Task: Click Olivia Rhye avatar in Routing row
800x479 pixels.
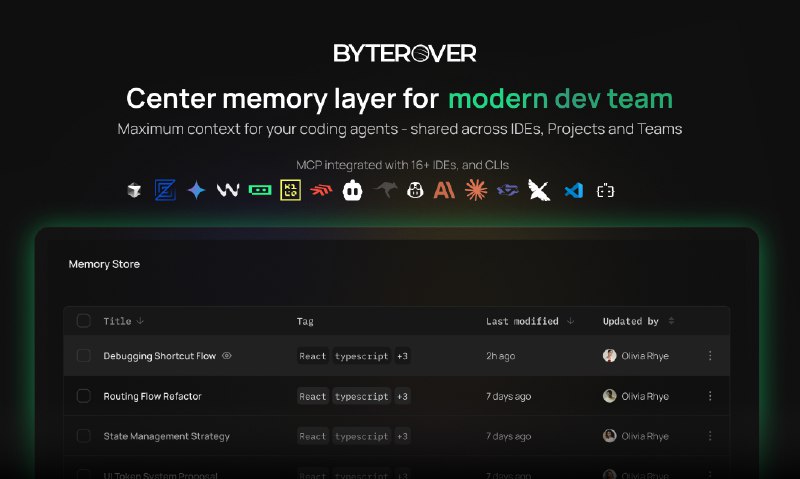Action: click(x=610, y=396)
